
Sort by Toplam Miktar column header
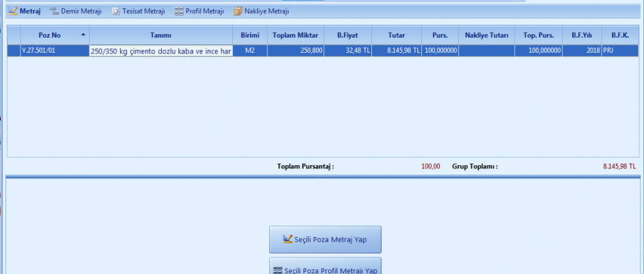click(x=296, y=35)
